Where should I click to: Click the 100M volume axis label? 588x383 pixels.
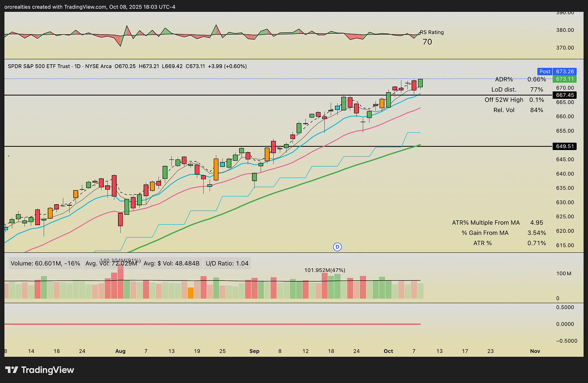coord(563,273)
